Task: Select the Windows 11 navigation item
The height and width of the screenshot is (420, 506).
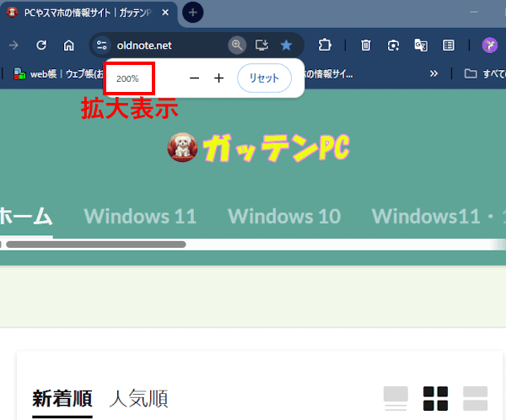Action: (x=140, y=216)
